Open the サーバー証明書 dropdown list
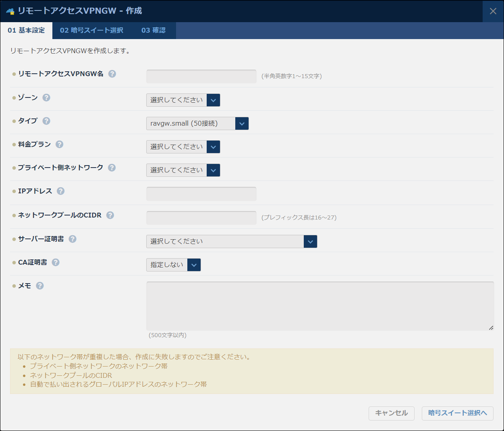This screenshot has width=504, height=431. (231, 242)
